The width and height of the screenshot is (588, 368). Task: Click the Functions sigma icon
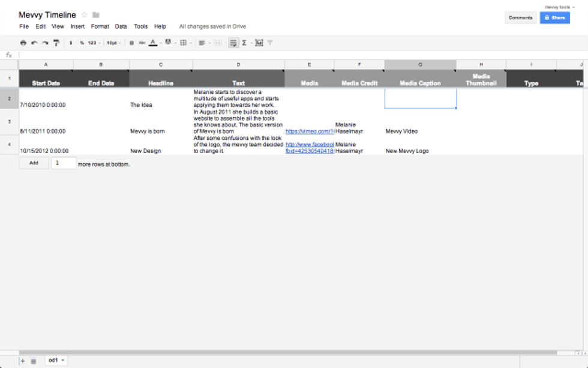[x=244, y=43]
